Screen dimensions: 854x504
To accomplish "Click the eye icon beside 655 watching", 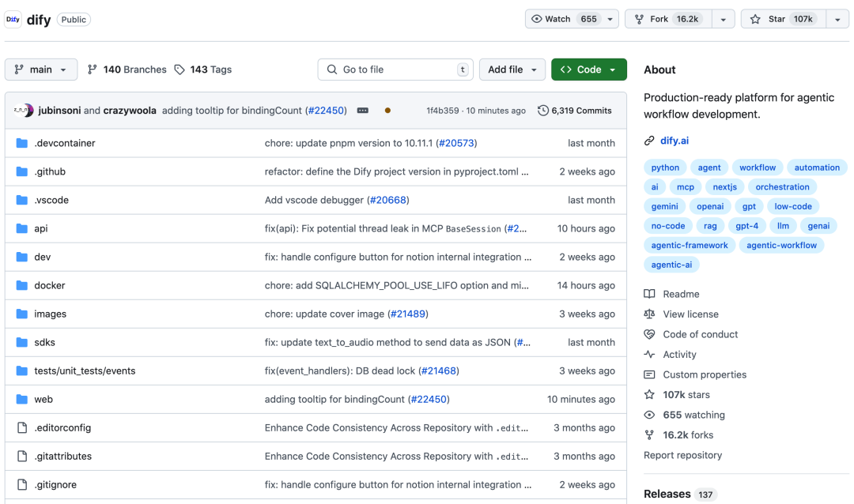I will point(649,415).
